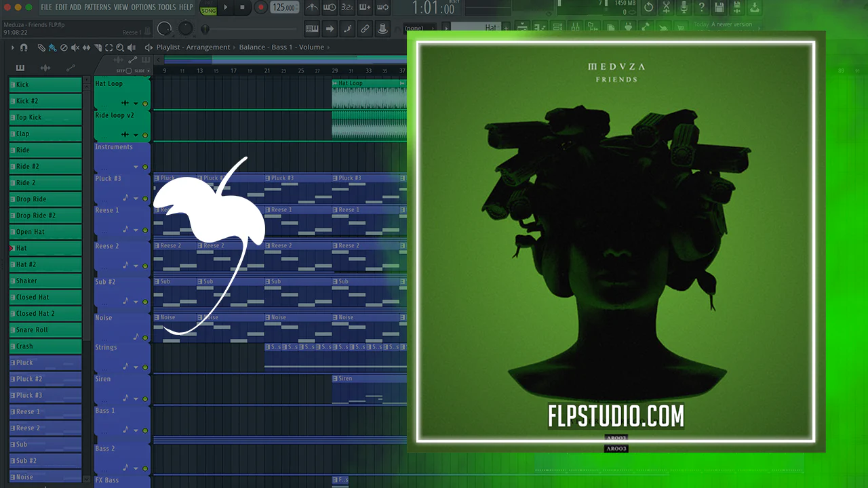868x488 pixels.
Task: Toggle typing keyboard to piano icon
Action: click(312, 28)
